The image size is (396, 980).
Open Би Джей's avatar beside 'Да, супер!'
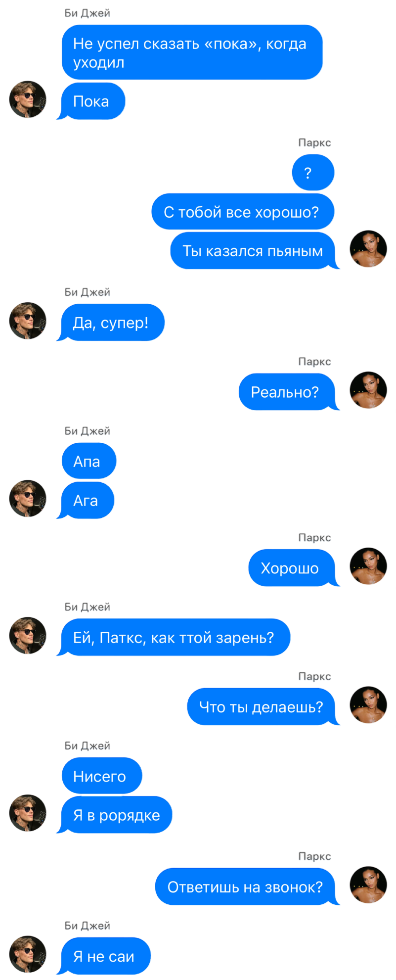tap(28, 321)
